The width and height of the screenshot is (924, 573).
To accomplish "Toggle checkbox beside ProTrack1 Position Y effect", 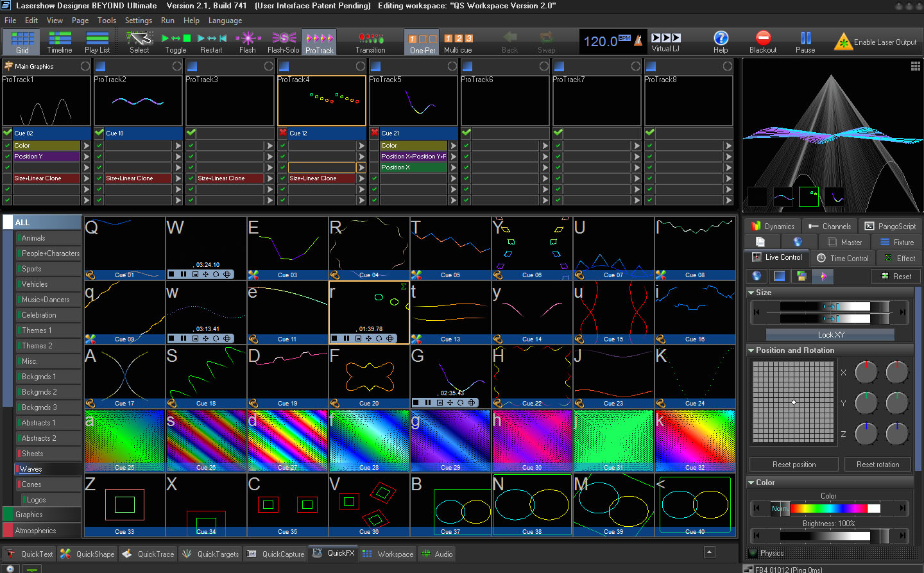I will (x=8, y=157).
